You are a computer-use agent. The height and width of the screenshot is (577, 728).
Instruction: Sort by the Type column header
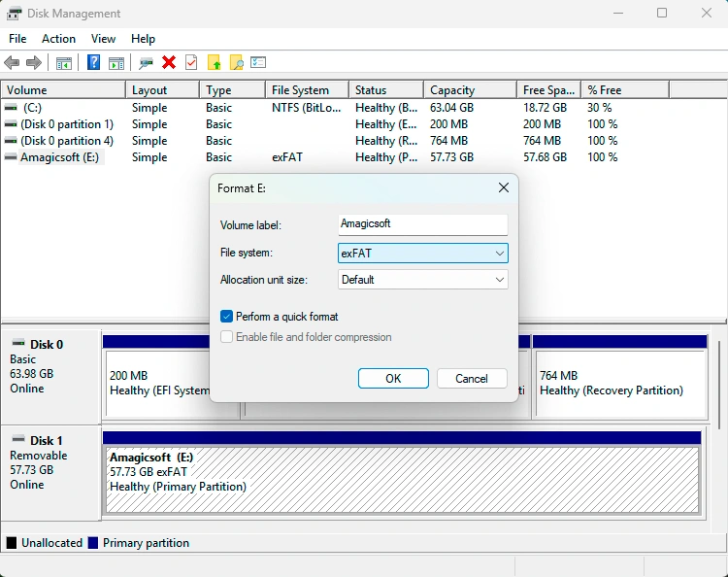coord(233,89)
